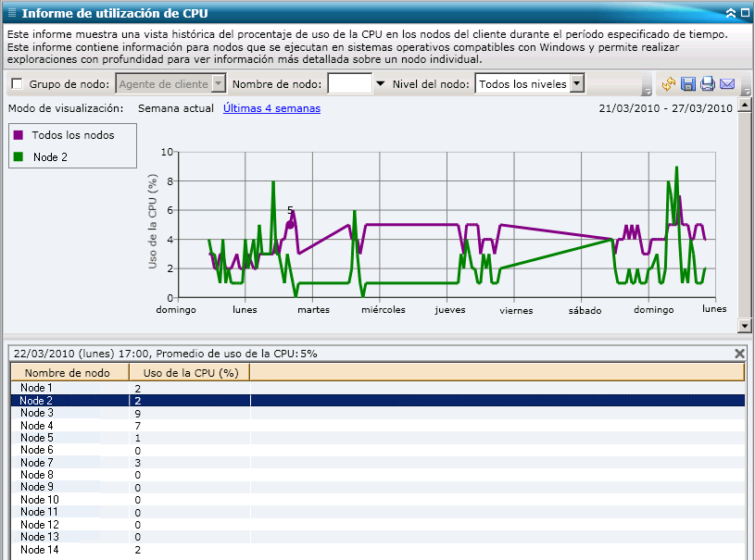The image size is (755, 560).
Task: Refresh the CPU utilization report
Action: click(668, 84)
